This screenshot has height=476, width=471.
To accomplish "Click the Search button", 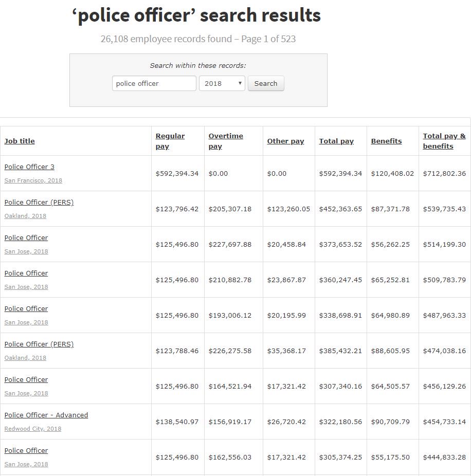I will pyautogui.click(x=266, y=83).
